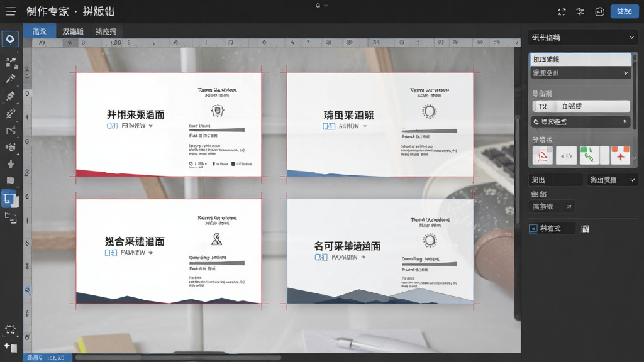
Task: Switch to the 高效 tab
Action: click(x=40, y=31)
